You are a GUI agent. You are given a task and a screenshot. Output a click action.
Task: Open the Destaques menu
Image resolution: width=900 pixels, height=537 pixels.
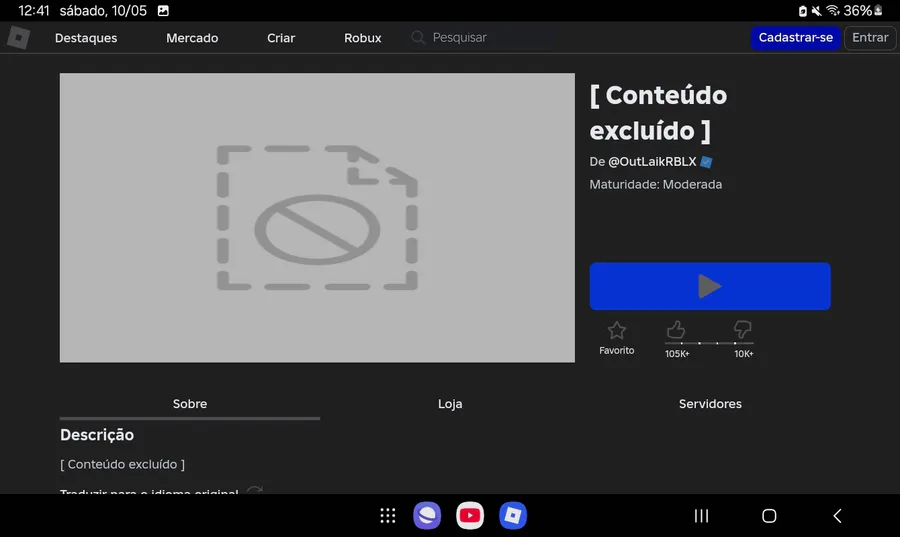[86, 38]
